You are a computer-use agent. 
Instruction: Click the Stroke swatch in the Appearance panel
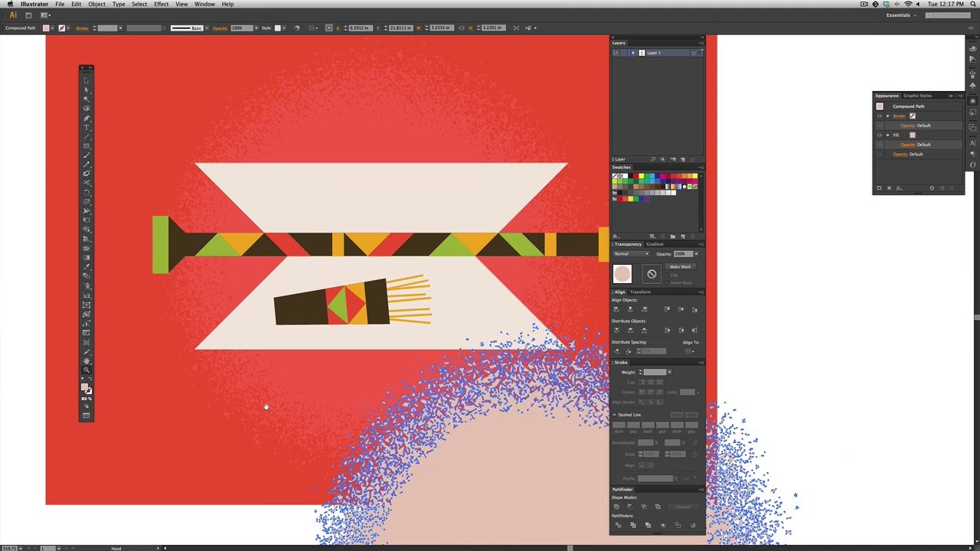pyautogui.click(x=912, y=116)
